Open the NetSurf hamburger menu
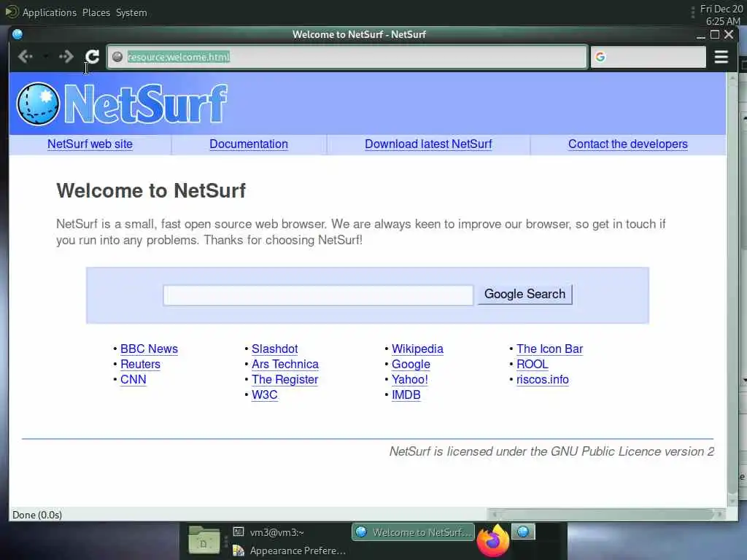Screen dimensions: 747x560 (x=721, y=57)
